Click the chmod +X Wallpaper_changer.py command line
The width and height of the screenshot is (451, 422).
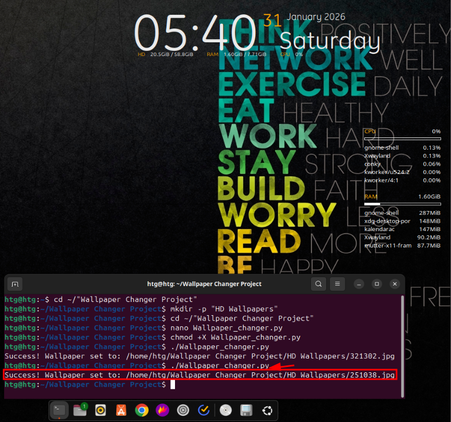pos(152,337)
